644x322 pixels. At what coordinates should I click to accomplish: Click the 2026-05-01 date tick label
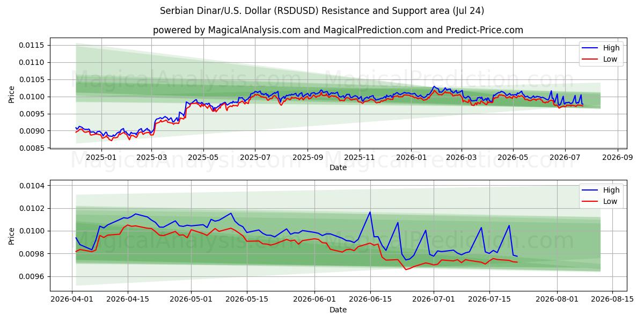(x=191, y=299)
